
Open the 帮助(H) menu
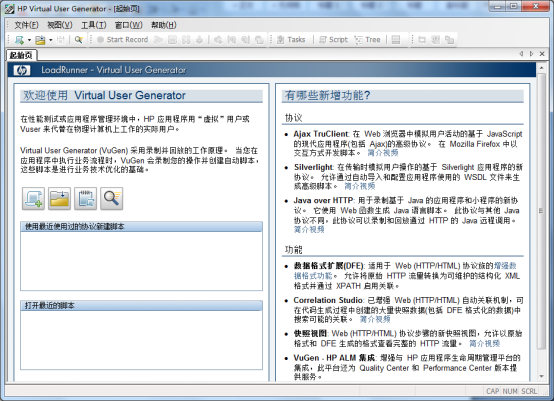tap(164, 25)
